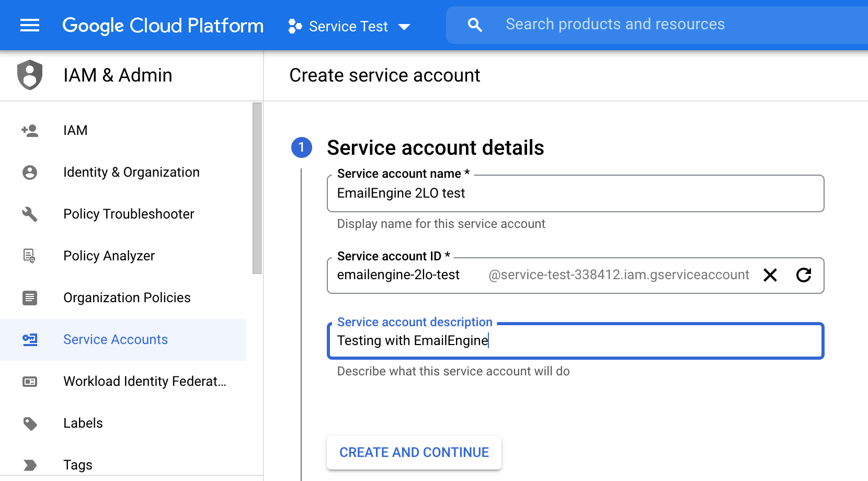The image size is (868, 481).
Task: Clear the service account ID with the X
Action: (x=770, y=275)
